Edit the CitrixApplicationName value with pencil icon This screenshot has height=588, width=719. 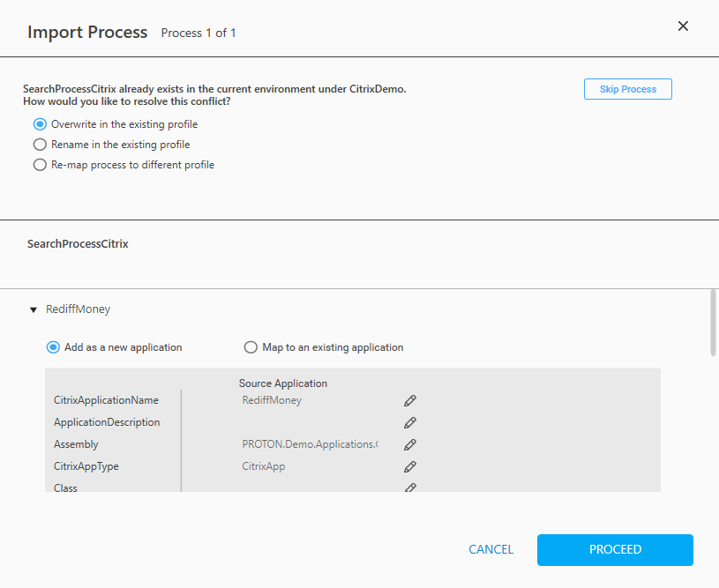pyautogui.click(x=409, y=400)
